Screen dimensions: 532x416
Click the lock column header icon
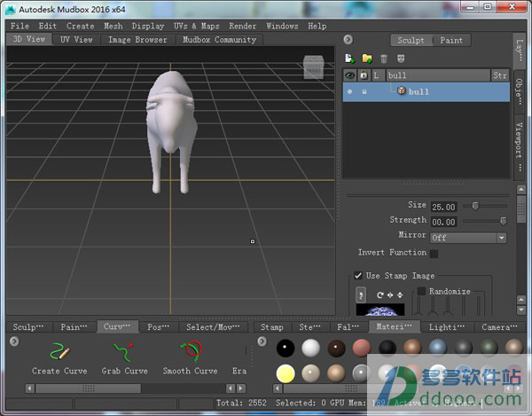coord(364,75)
